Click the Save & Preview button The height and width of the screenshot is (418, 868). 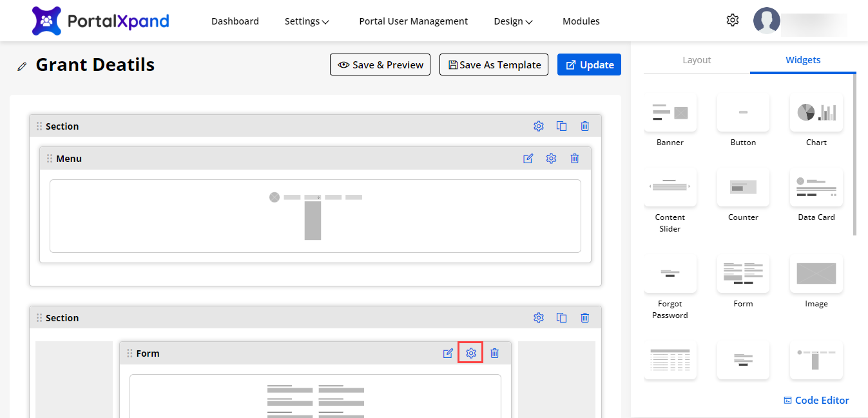click(380, 65)
